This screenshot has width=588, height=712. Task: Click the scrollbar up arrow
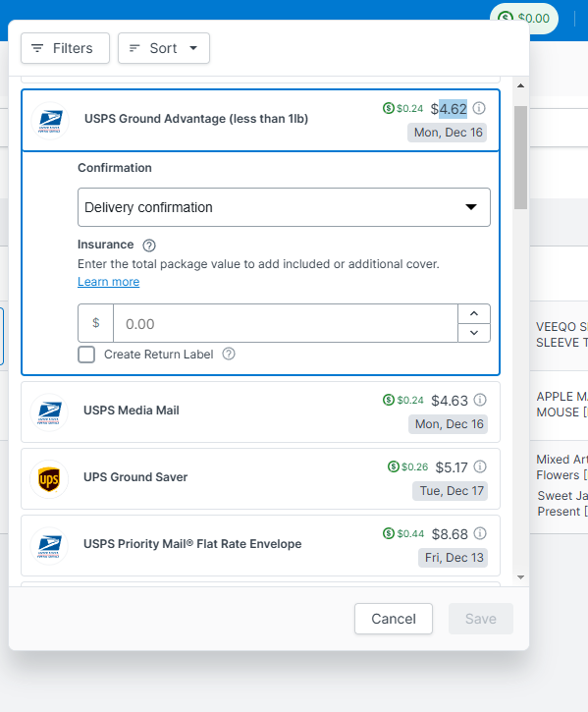(x=521, y=85)
